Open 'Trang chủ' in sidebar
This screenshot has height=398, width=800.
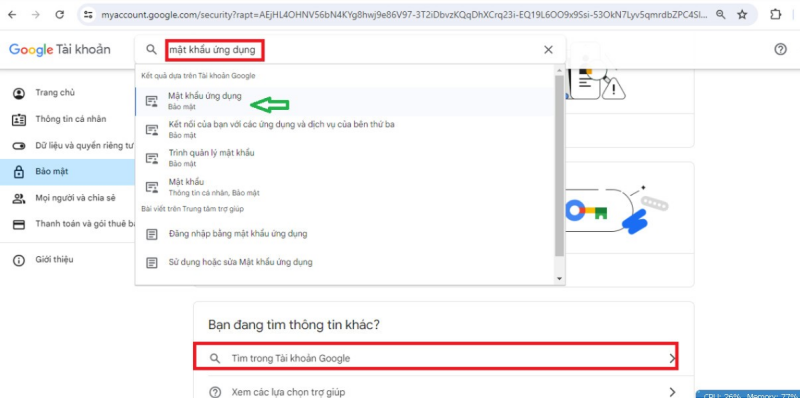point(67,93)
